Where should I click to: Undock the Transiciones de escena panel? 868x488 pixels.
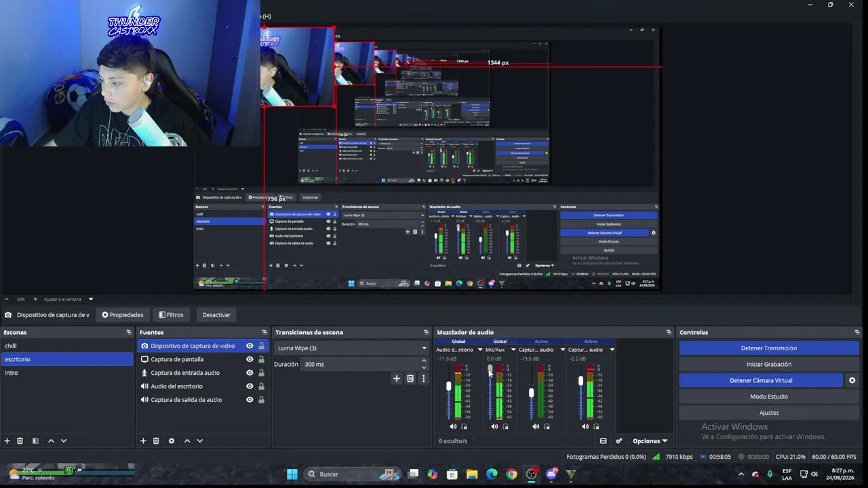pos(426,332)
